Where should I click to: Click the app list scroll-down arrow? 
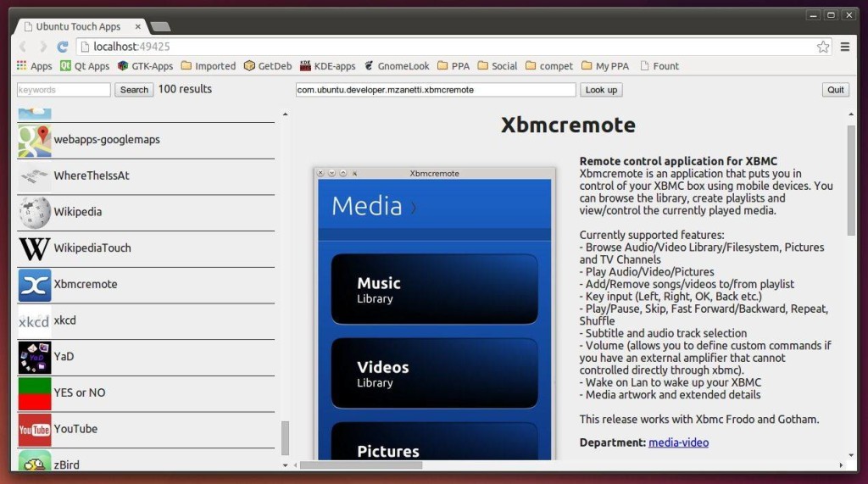pyautogui.click(x=285, y=465)
